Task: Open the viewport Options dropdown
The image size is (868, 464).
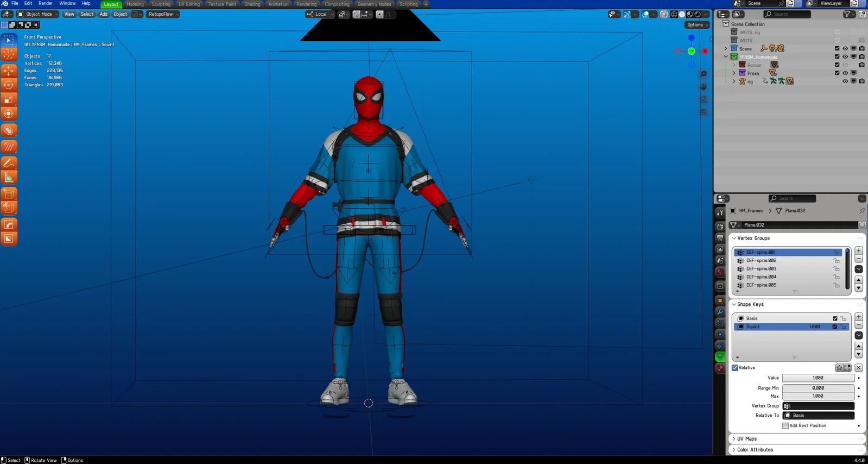Action: [697, 25]
